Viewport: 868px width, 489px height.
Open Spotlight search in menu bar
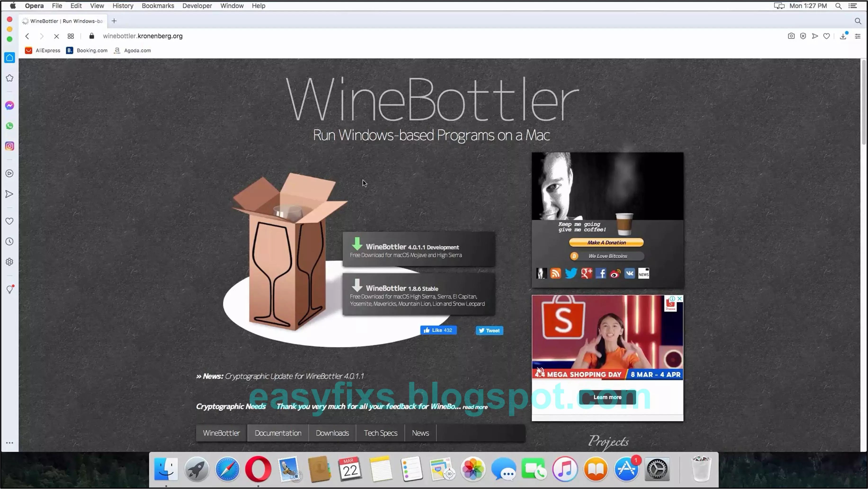(838, 6)
